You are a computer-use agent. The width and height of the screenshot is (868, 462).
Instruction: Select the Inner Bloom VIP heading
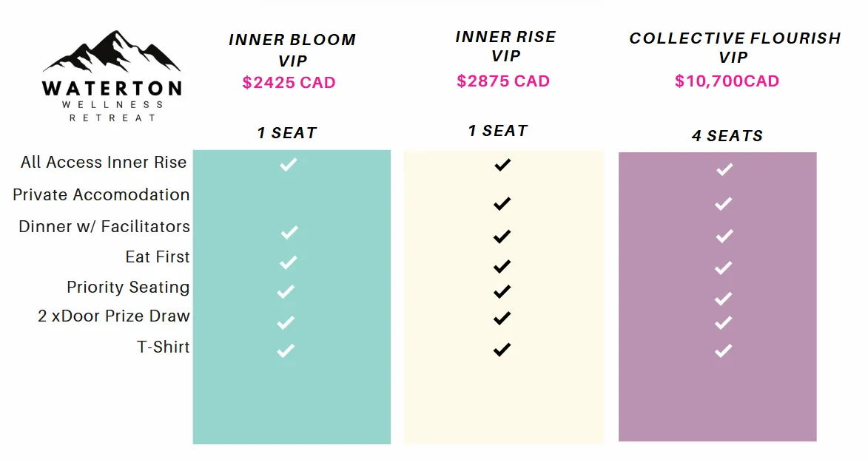[292, 50]
